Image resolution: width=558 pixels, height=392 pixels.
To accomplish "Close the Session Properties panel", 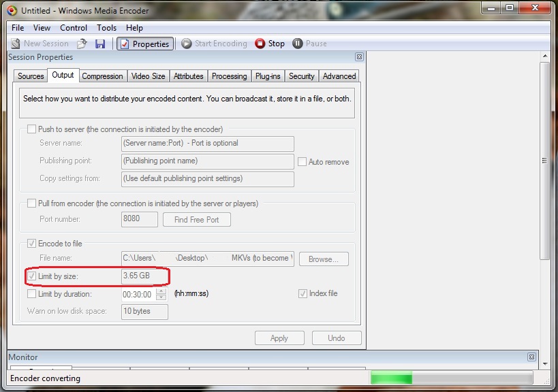I will 360,57.
